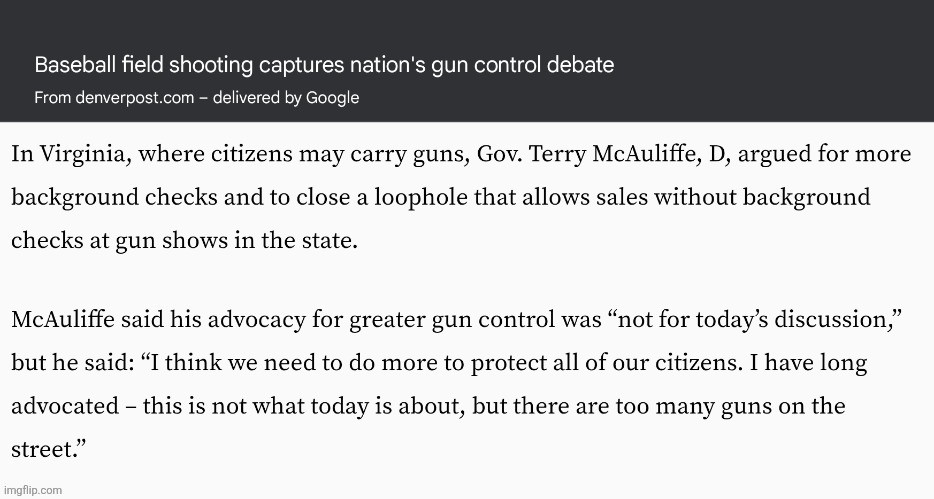Image resolution: width=934 pixels, height=499 pixels.
Task: Click 'protect all of our citizens' phrase
Action: (607, 363)
